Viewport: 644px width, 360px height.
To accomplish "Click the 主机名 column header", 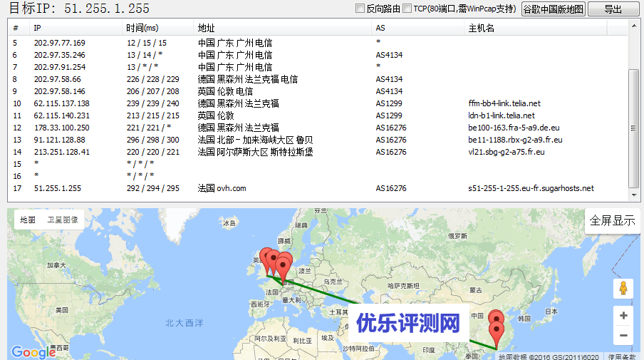I will [481, 28].
